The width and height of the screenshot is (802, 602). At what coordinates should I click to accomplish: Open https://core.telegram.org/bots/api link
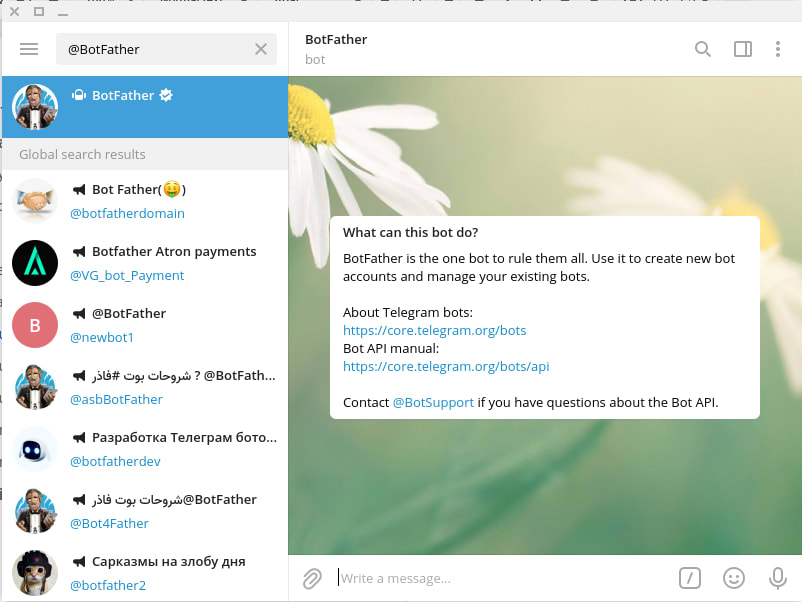446,366
